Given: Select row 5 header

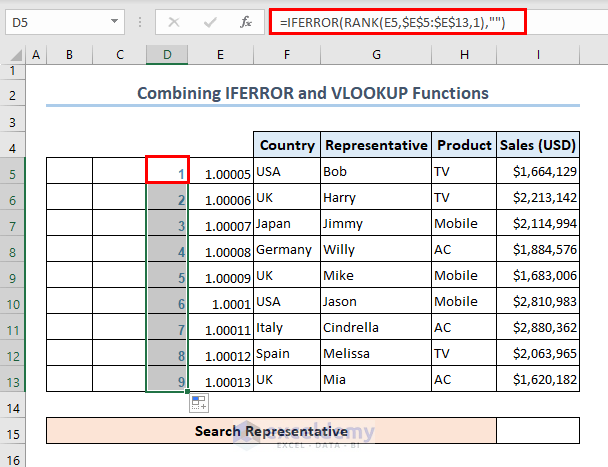Looking at the screenshot, I should coord(13,172).
